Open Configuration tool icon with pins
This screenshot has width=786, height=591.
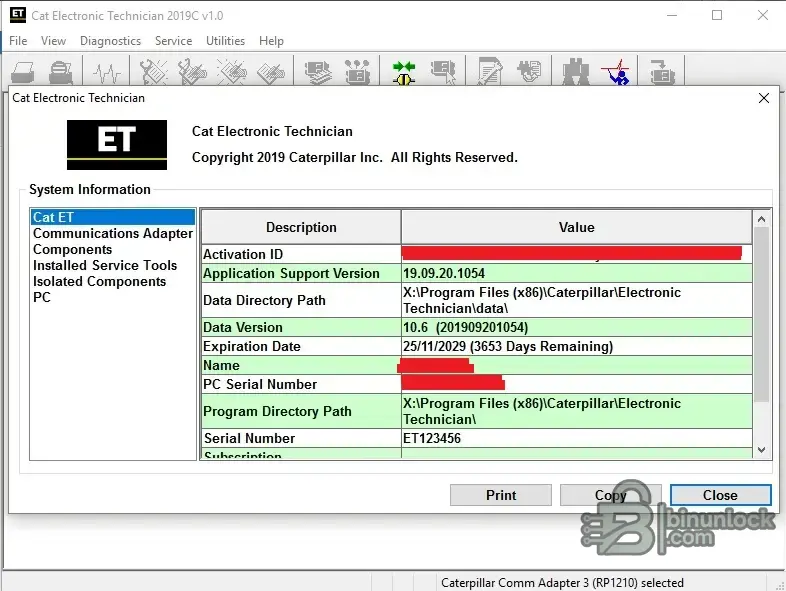point(357,72)
